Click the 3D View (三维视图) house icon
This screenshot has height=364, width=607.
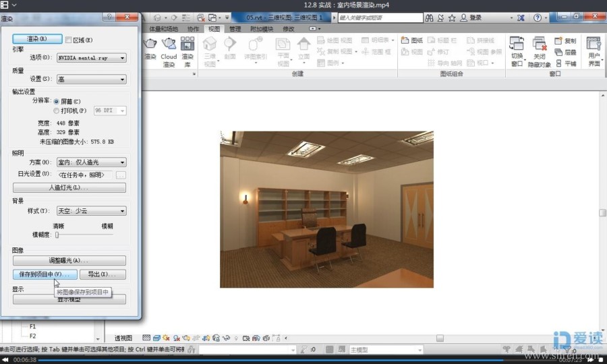pyautogui.click(x=210, y=44)
